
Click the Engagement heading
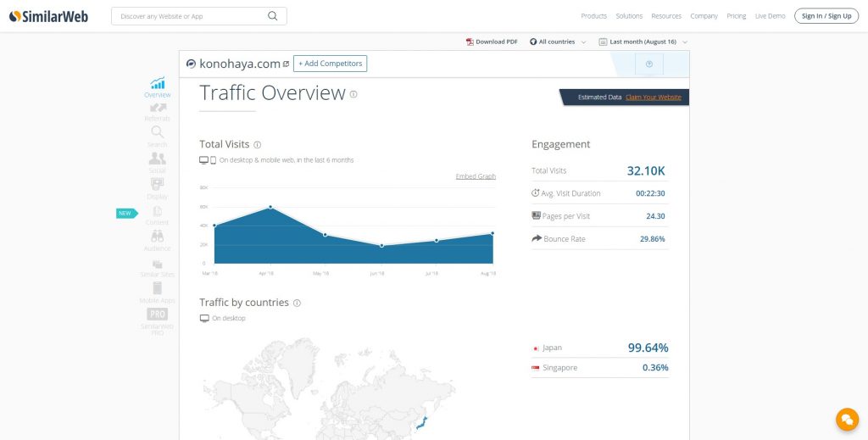coord(561,144)
